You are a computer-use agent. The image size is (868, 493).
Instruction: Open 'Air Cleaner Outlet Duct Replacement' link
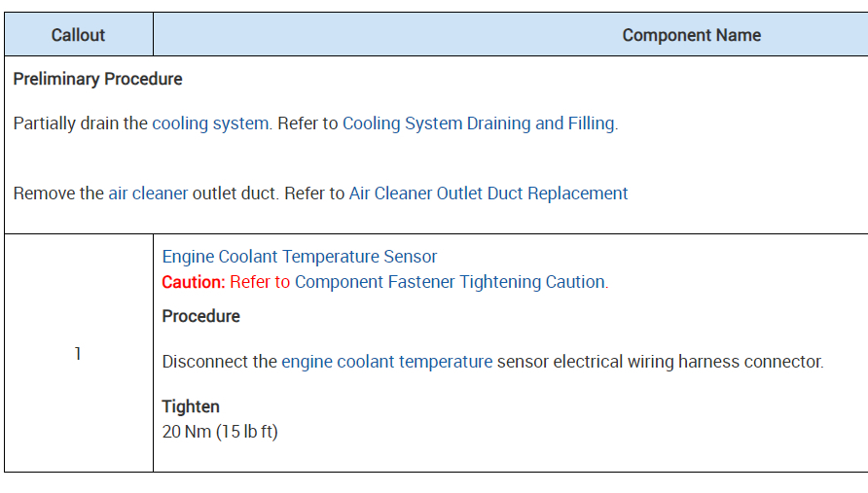(488, 194)
